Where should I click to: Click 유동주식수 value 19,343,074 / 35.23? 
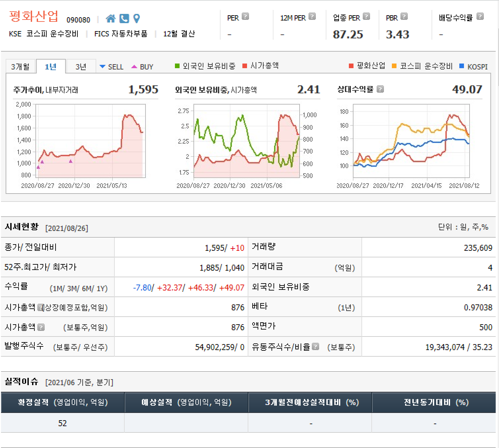click(459, 347)
